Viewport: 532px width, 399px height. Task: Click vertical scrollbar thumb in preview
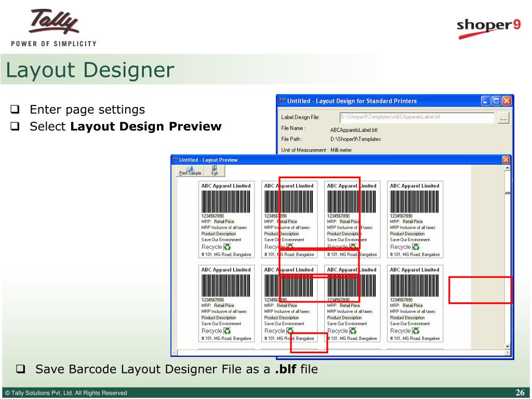(507, 193)
